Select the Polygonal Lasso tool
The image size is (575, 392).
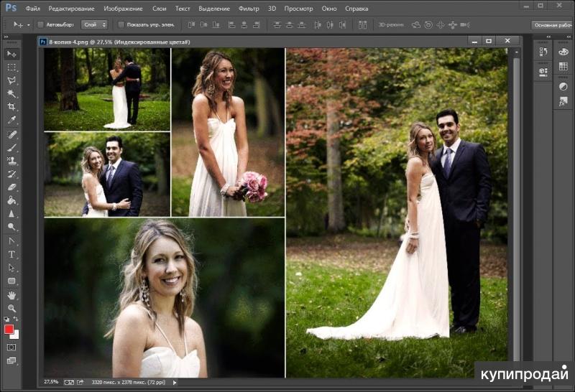(x=11, y=80)
